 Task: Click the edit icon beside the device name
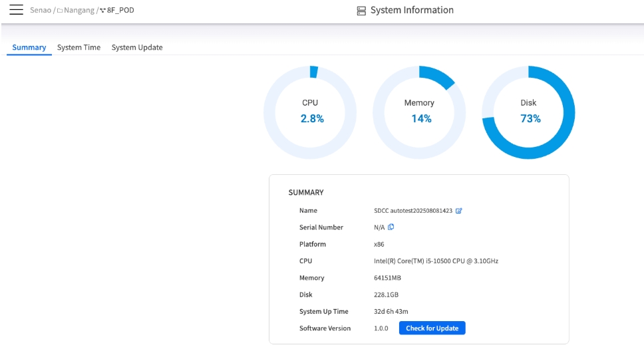[x=459, y=211]
